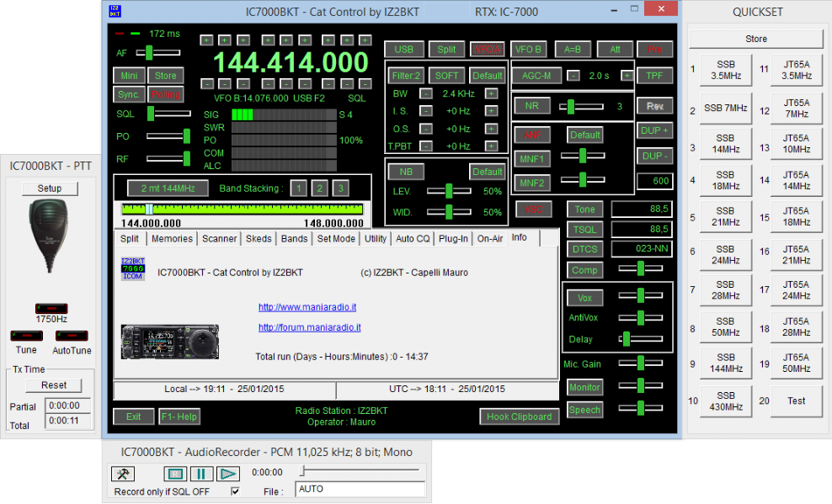Click the 2 mt 144MHz band button
The height and width of the screenshot is (504, 832).
(168, 188)
